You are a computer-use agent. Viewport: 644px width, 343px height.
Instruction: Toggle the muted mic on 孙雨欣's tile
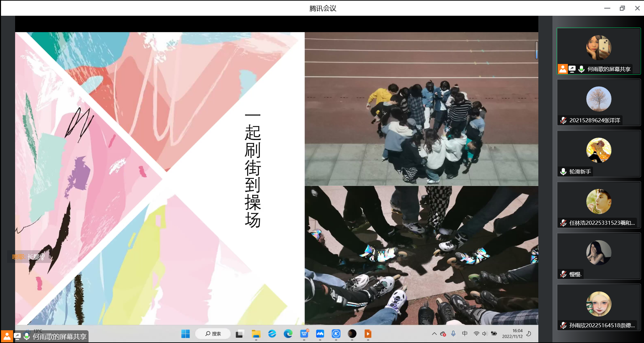pyautogui.click(x=563, y=325)
